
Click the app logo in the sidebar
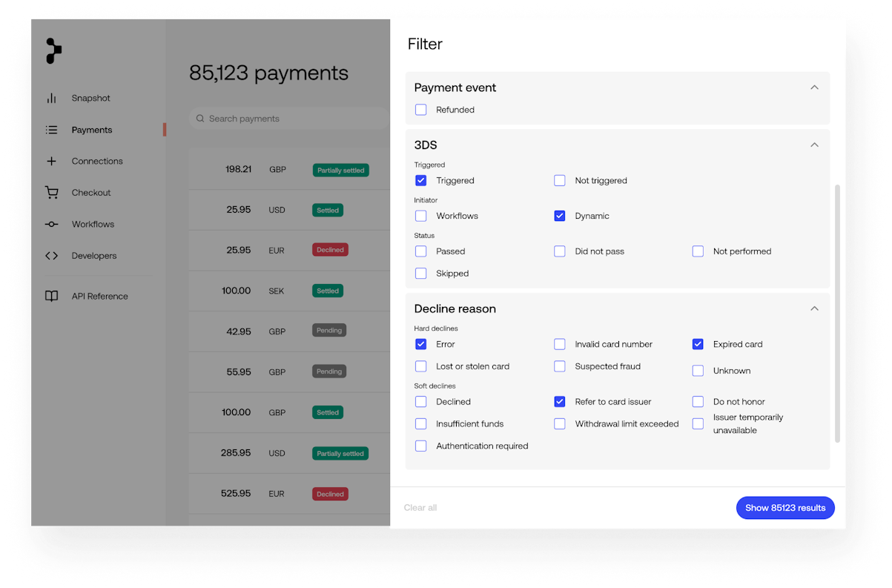point(53,51)
